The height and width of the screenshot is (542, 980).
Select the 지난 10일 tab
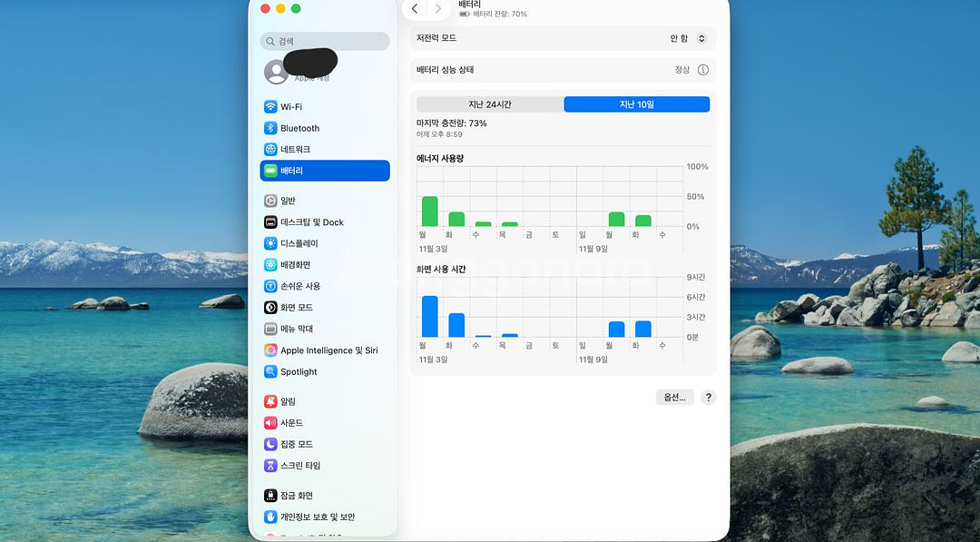point(636,103)
